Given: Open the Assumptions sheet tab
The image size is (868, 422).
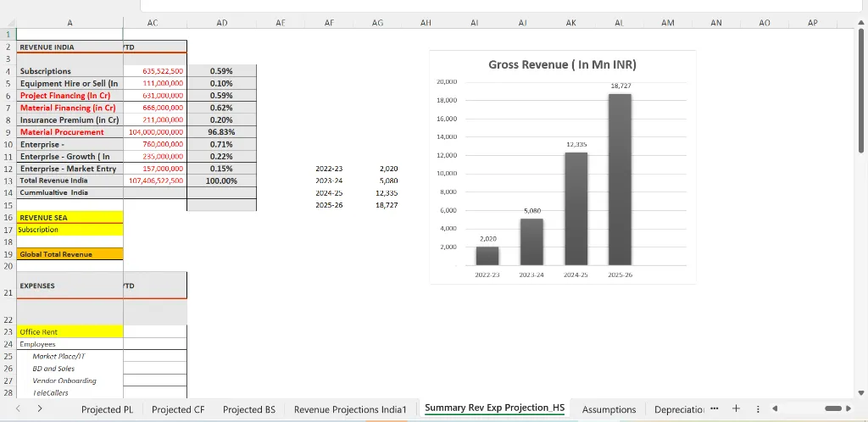Looking at the screenshot, I should [609, 409].
